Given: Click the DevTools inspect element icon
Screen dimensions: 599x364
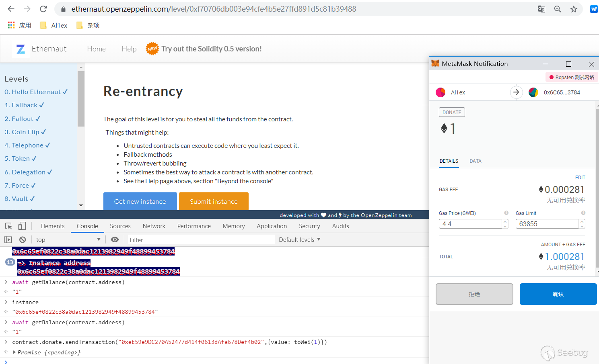Looking at the screenshot, I should point(8,226).
